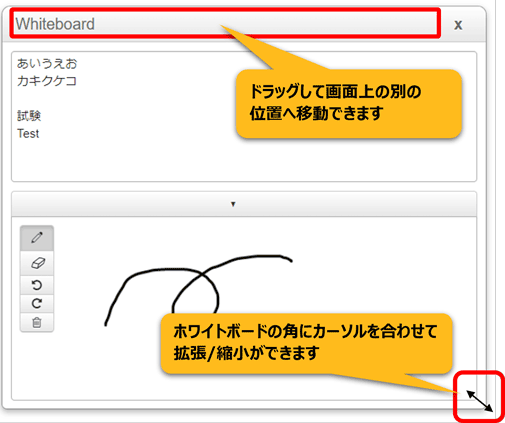Screen dimensions: 505x423
Task: Collapse the panel with the small down triangle
Action: click(233, 204)
